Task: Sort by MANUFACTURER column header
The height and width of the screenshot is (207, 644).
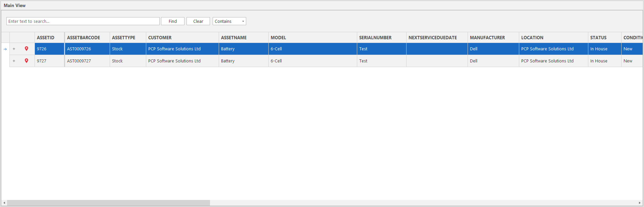Action: click(x=493, y=38)
